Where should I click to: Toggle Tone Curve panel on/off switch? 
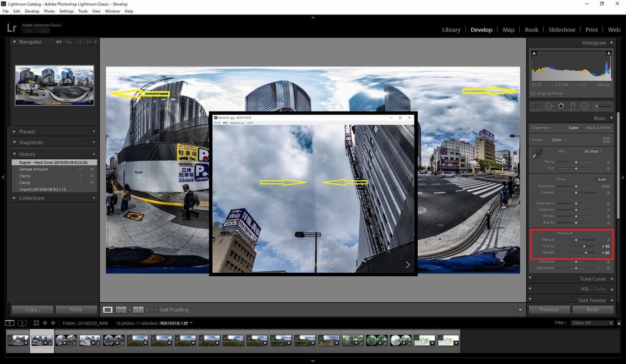[530, 278]
